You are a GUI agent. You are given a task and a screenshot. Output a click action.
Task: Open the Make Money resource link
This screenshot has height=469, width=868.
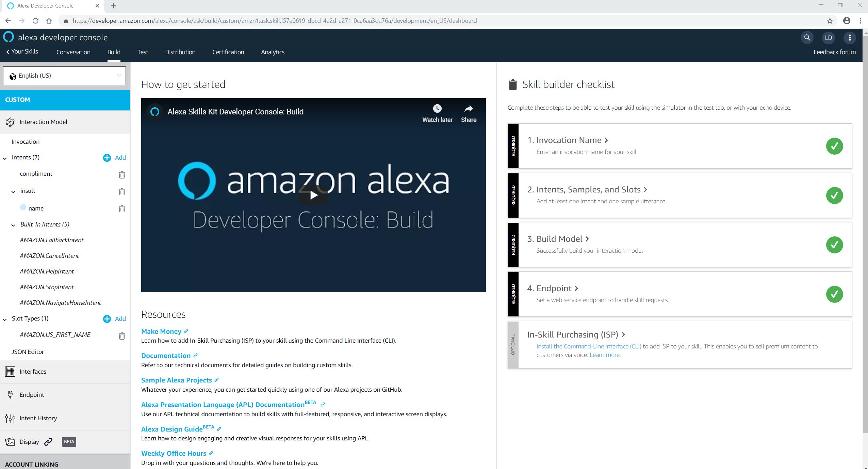pos(161,331)
